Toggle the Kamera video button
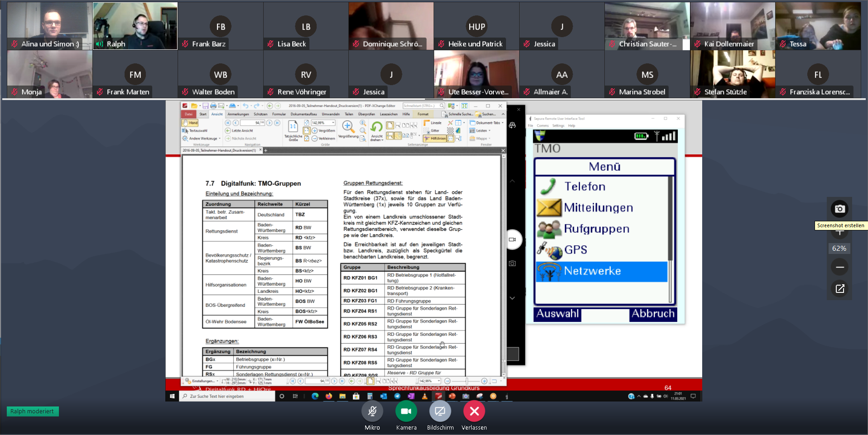Screen dimensions: 868x435 (406, 411)
